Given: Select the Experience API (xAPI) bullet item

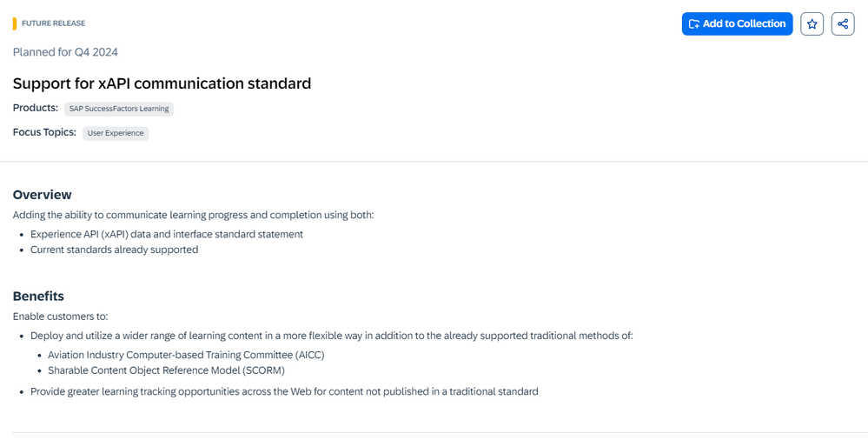Looking at the screenshot, I should (167, 234).
